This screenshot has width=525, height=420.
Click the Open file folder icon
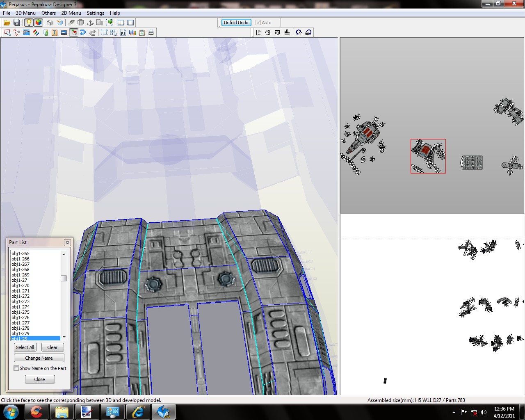click(x=7, y=23)
